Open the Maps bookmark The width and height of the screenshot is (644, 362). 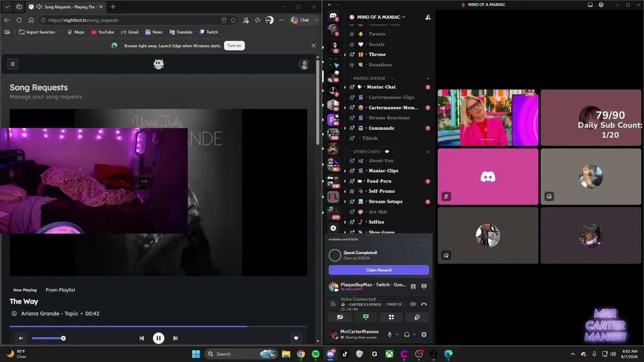coord(75,32)
